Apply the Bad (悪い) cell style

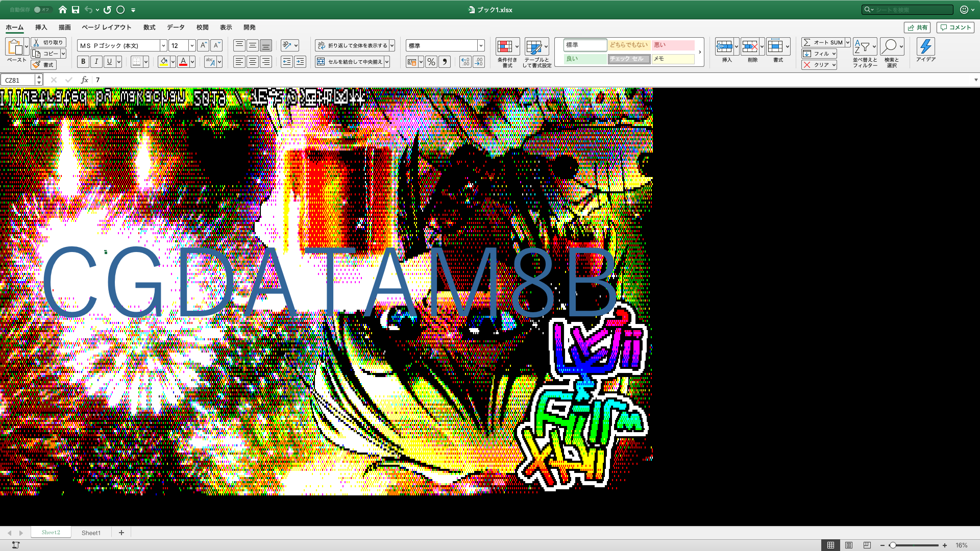(673, 45)
